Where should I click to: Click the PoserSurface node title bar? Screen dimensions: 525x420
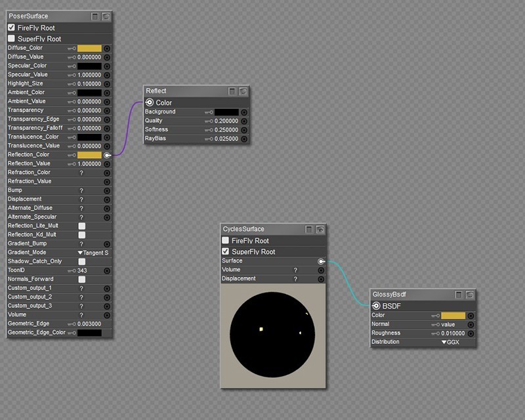[59, 16]
